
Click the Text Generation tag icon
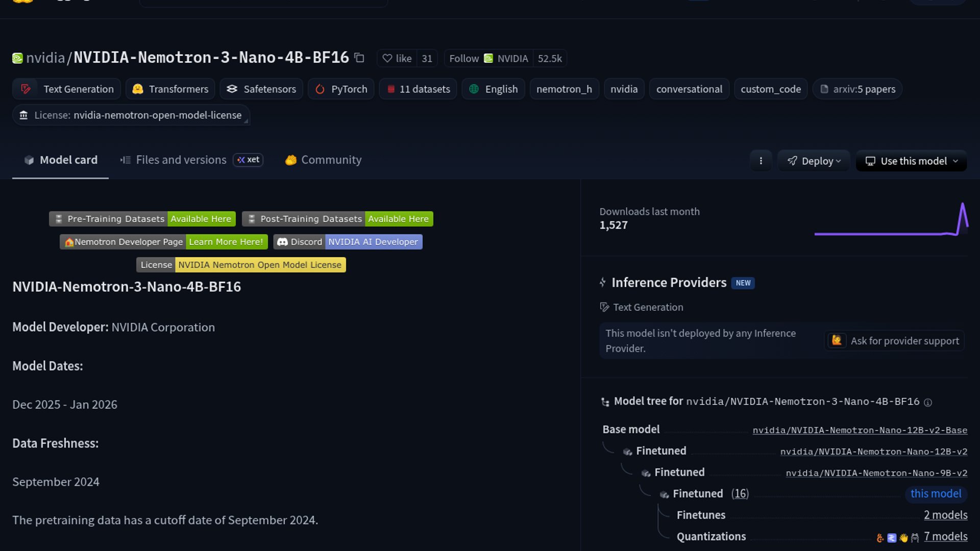click(26, 89)
